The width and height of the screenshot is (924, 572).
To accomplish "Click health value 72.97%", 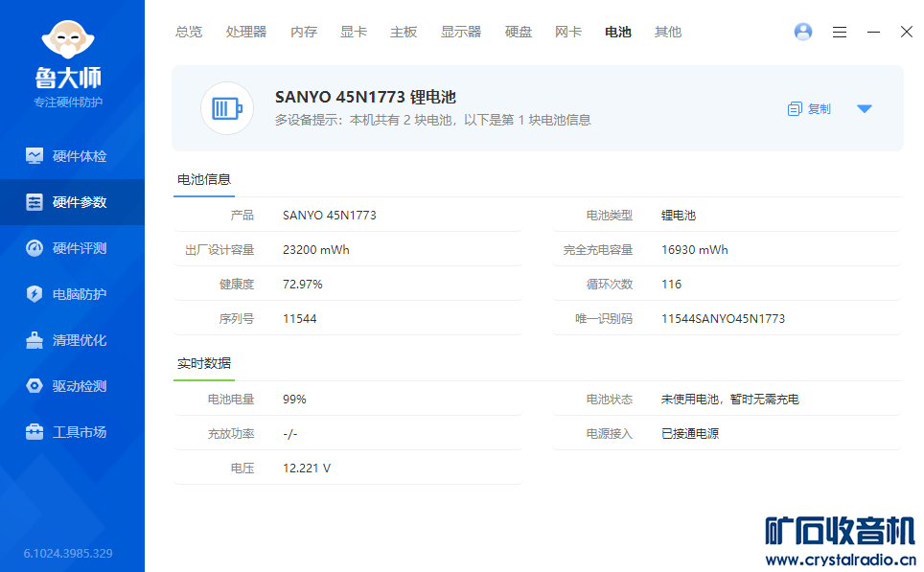I will pyautogui.click(x=302, y=284).
